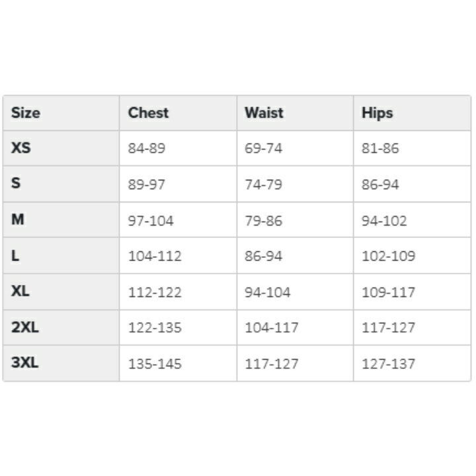The width and height of the screenshot is (476, 476).
Task: Click the 3XL chest value 135-145
Action: click(155, 364)
